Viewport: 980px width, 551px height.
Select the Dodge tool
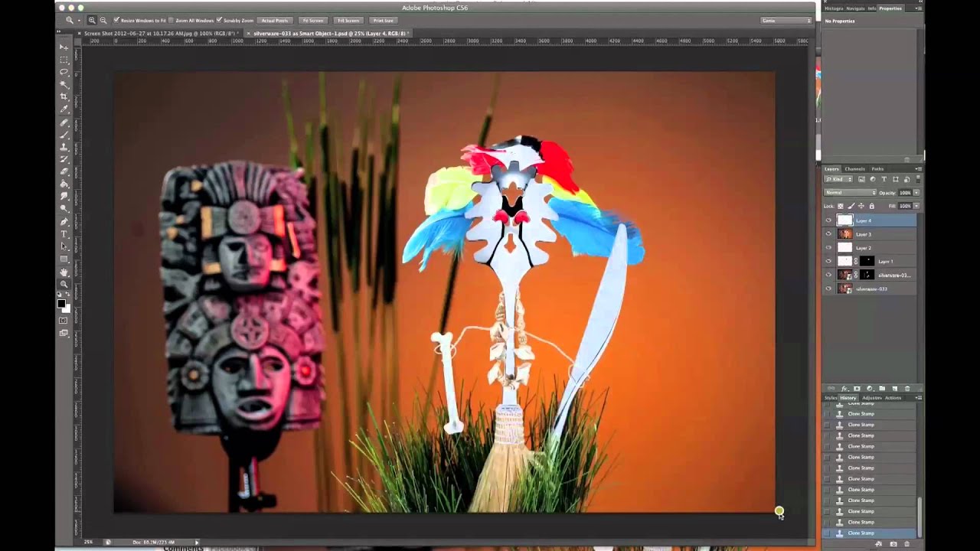pyautogui.click(x=64, y=208)
